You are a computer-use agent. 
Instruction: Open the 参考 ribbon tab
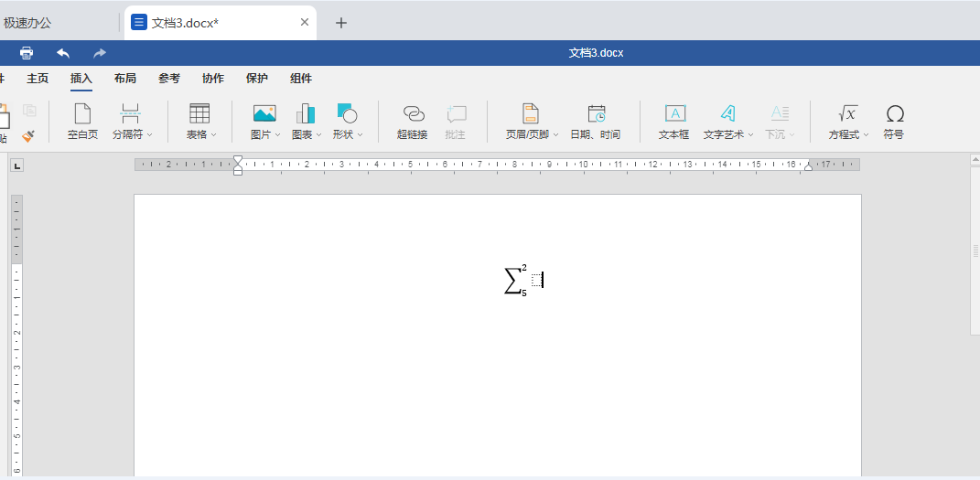click(x=168, y=79)
